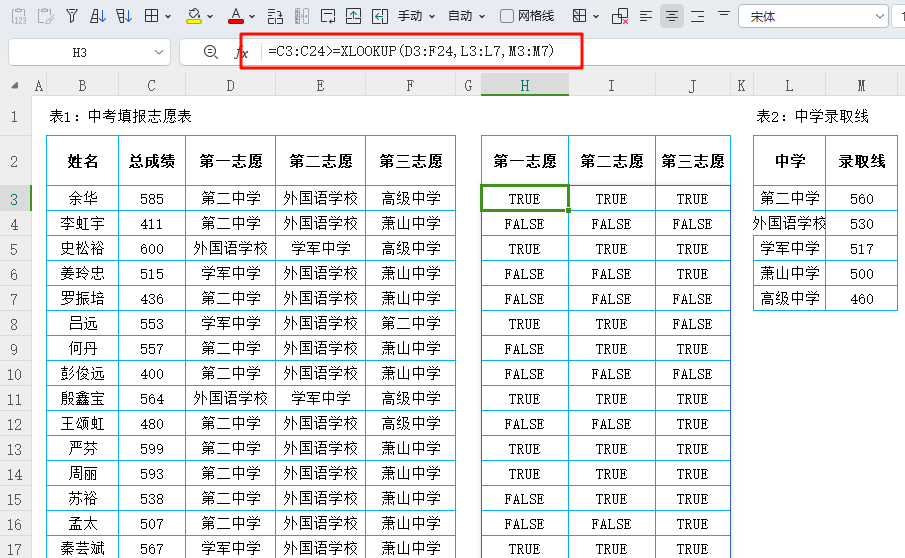Click the clear formatting icon with red x

pos(620,16)
